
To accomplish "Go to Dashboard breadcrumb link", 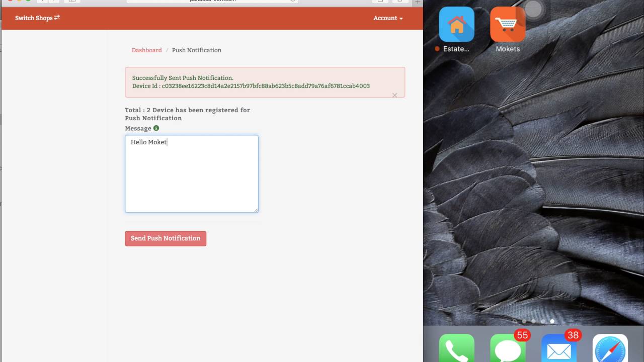I will tap(147, 50).
